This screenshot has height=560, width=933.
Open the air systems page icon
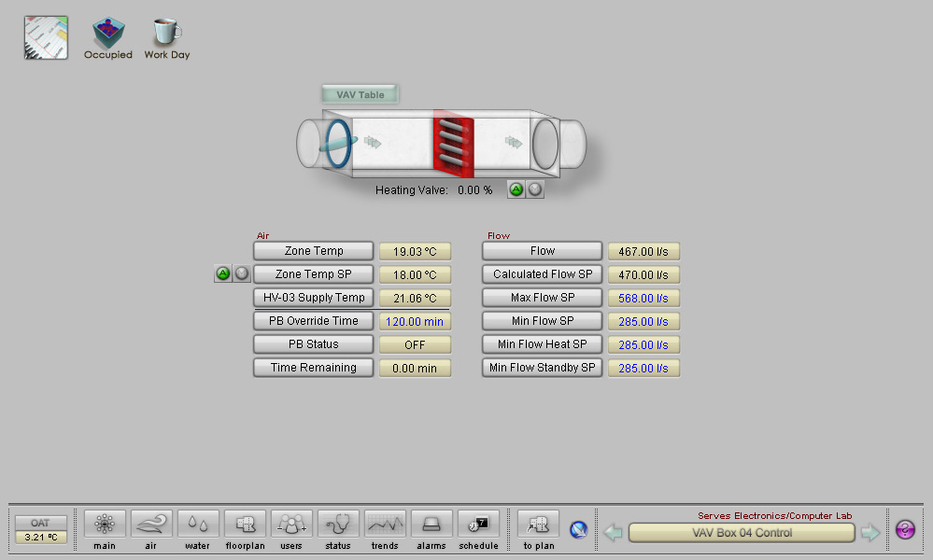point(151,524)
